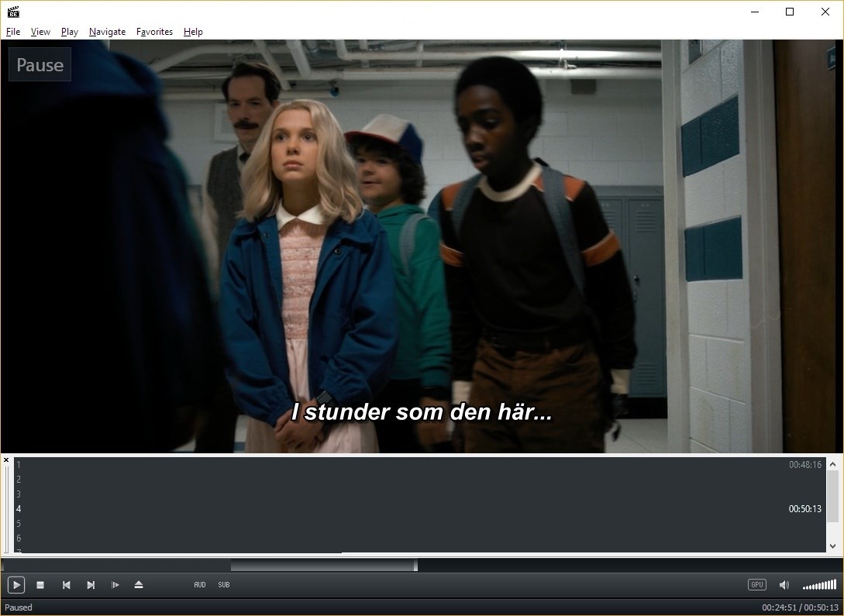Click the subtitle text 'I stunder som den här...'

pyautogui.click(x=422, y=412)
